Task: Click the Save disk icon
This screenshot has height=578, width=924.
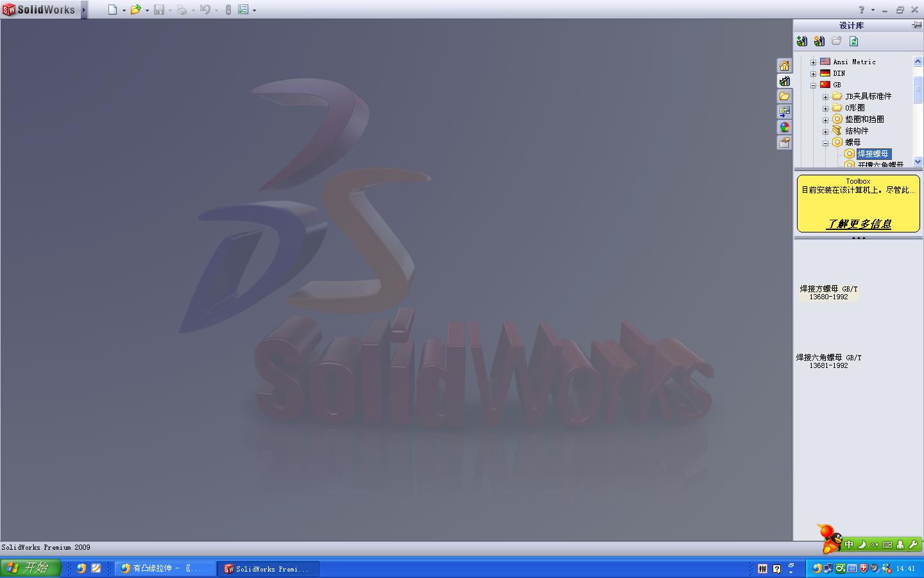Action: pyautogui.click(x=159, y=10)
